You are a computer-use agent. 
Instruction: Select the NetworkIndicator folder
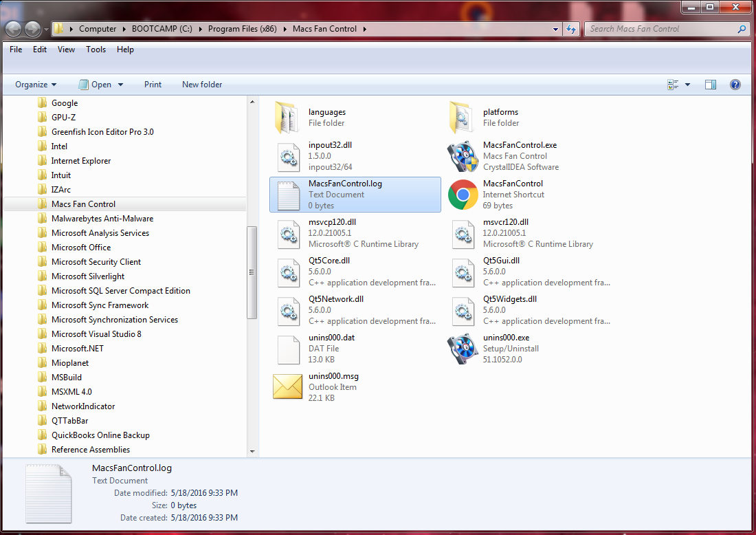[x=83, y=406]
